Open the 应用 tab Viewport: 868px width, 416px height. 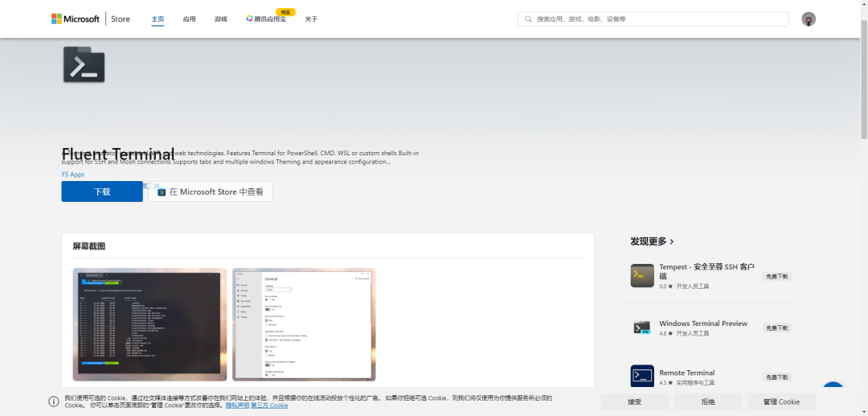tap(190, 19)
